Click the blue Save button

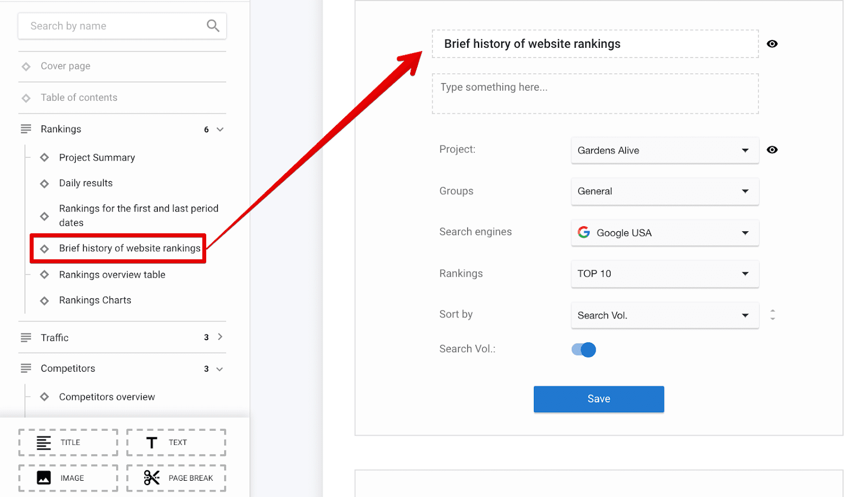click(x=598, y=399)
